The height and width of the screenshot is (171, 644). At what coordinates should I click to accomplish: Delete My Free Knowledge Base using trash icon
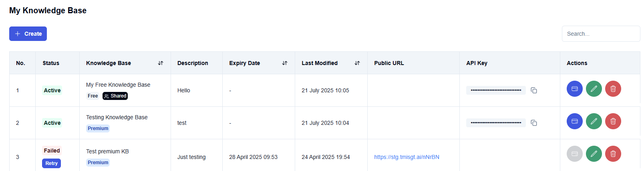[613, 89]
